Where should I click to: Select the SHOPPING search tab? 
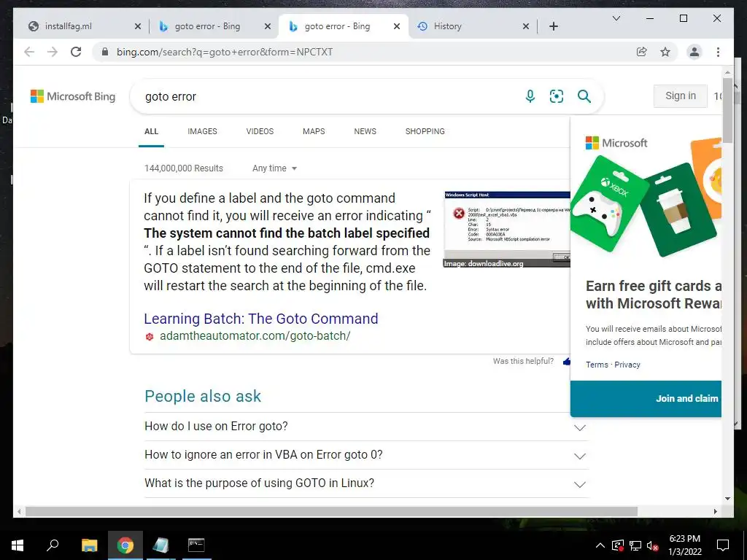[x=425, y=131]
